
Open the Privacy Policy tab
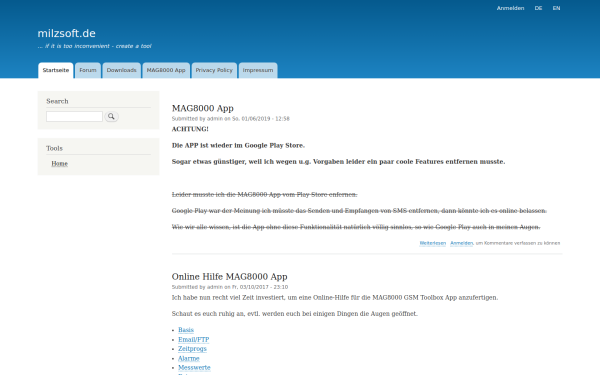coord(214,70)
